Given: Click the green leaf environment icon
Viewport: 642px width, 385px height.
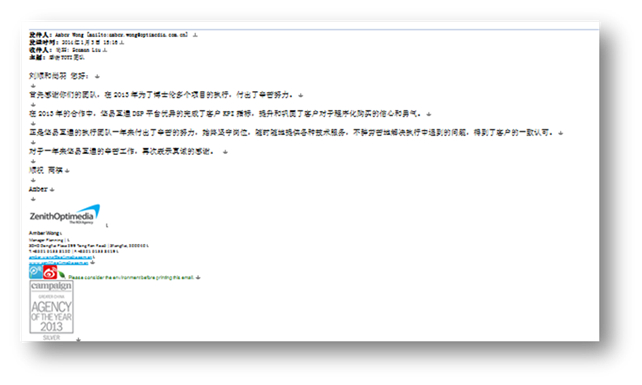Looking at the screenshot, I should [61, 275].
